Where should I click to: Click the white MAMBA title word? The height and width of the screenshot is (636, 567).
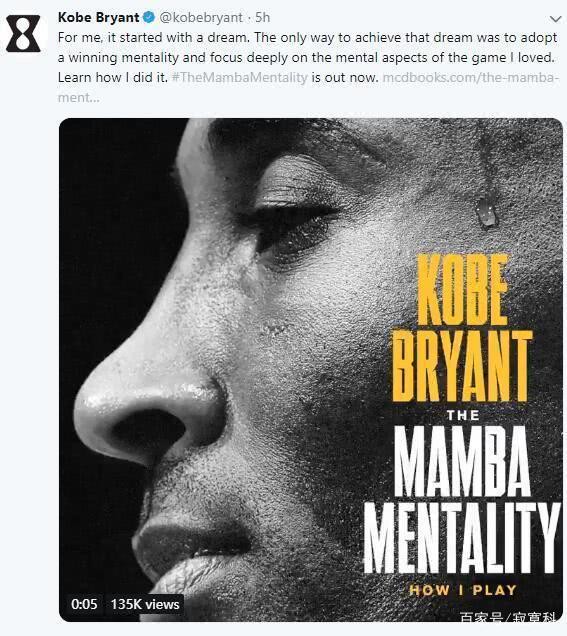(x=462, y=461)
